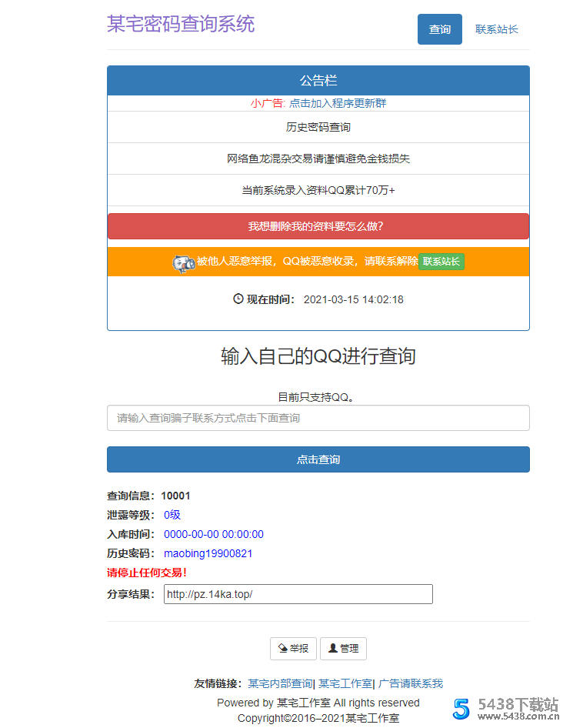573x728 pixels.
Task: Click the 某宅密码查询系统 site title
Action: [181, 24]
